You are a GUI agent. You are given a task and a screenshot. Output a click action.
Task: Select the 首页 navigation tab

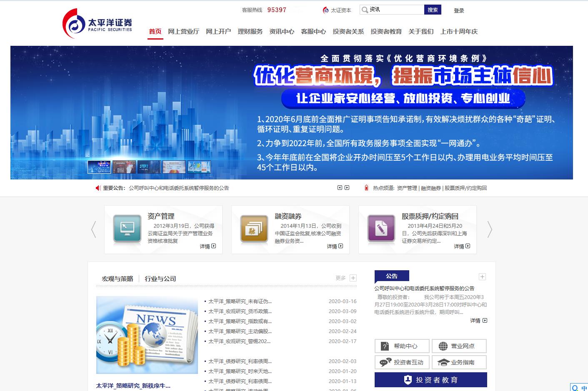pyautogui.click(x=155, y=31)
